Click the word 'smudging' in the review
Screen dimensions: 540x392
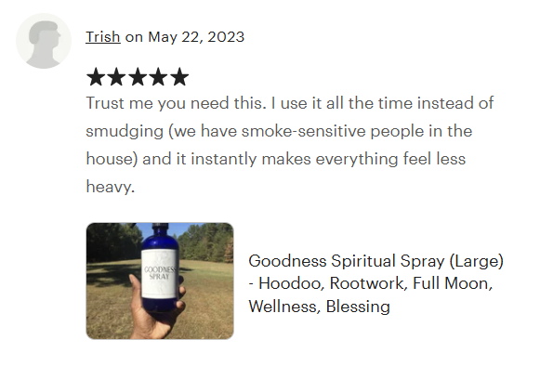pos(125,131)
